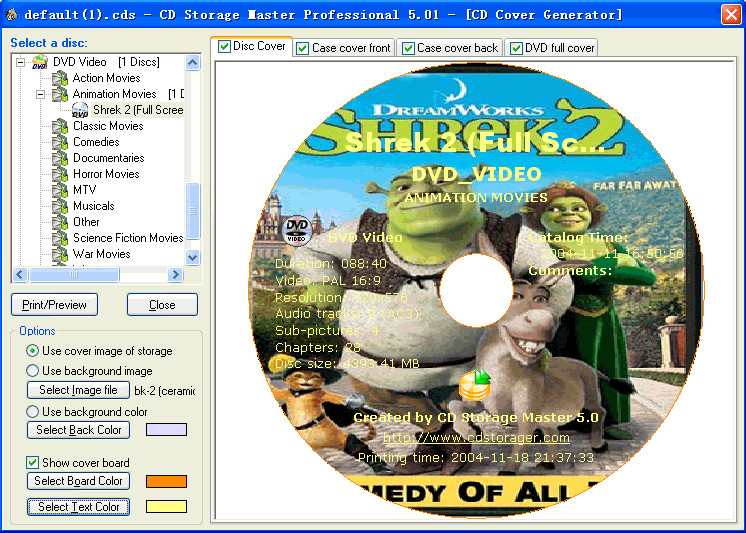Screen dimensions: 746x533
Task: Select Use background color option
Action: (32, 412)
